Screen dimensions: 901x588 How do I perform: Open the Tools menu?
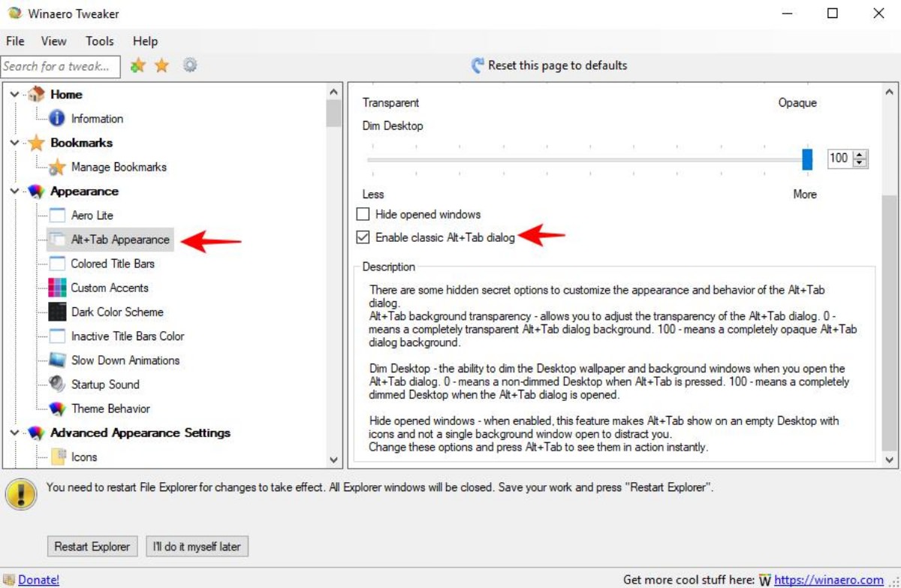[100, 41]
